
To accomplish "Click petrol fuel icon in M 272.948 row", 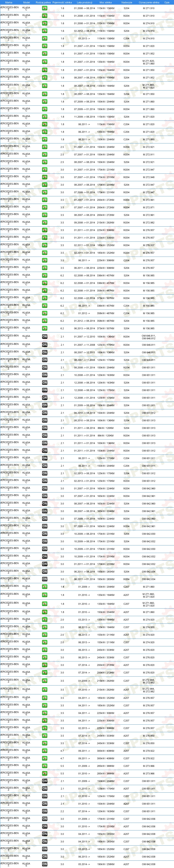I will pyautogui.click(x=45, y=177).
